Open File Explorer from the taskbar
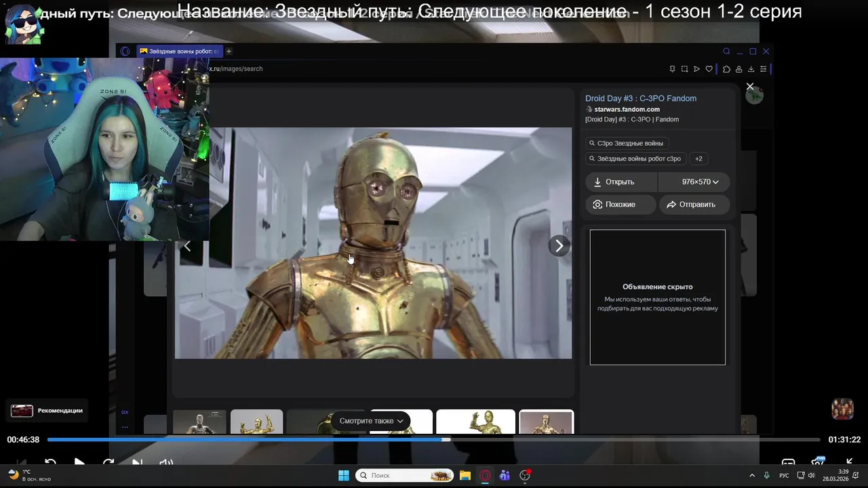Screen dimensions: 868x488 (465, 475)
